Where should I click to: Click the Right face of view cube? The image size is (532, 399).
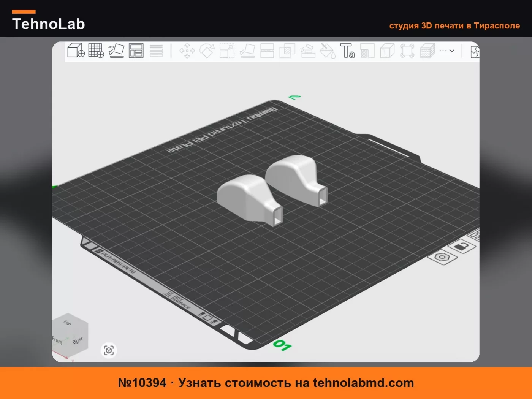point(78,340)
